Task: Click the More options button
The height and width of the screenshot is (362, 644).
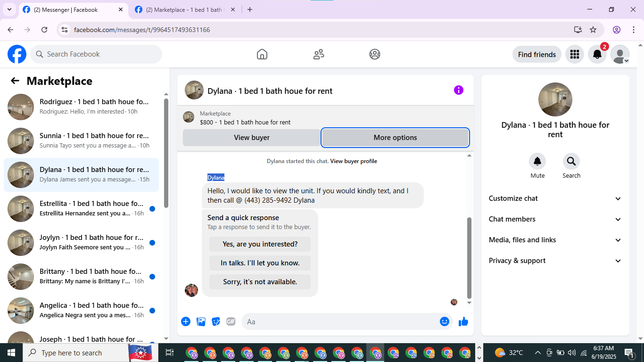Action: [395, 138]
